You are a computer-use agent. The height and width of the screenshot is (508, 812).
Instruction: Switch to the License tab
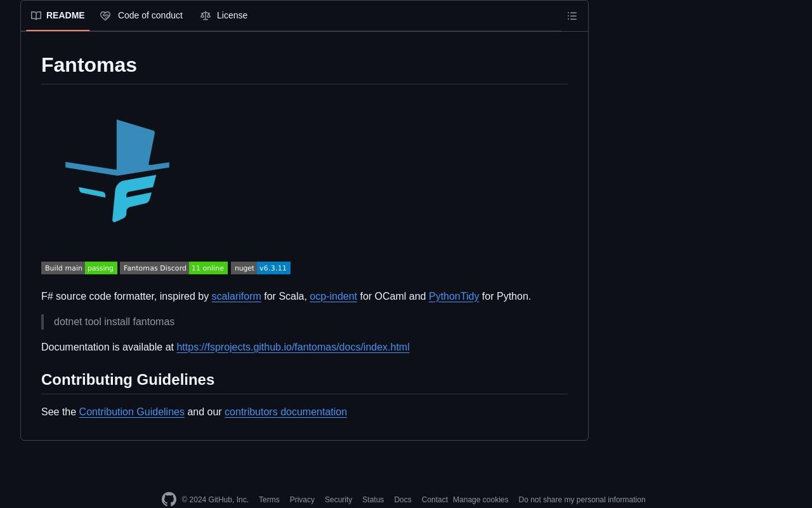coord(224,15)
